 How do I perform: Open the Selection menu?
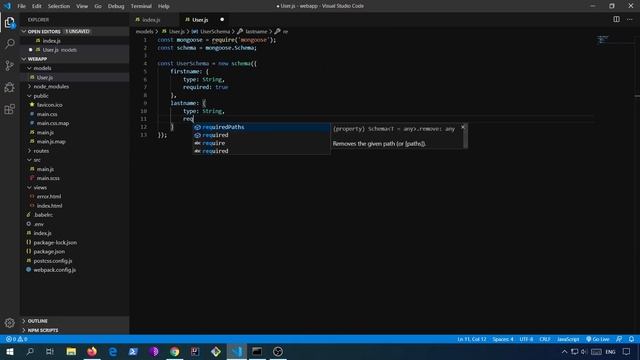(59, 6)
